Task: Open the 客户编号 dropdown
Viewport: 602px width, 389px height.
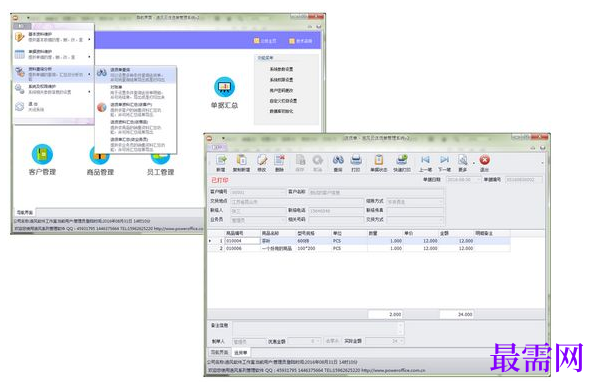Action: (283, 192)
